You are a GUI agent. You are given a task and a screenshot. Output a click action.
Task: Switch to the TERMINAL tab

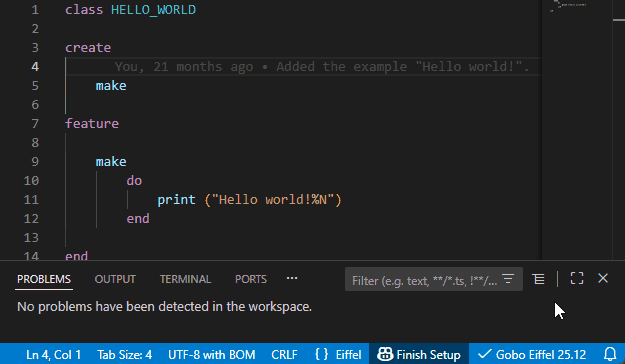click(x=185, y=279)
